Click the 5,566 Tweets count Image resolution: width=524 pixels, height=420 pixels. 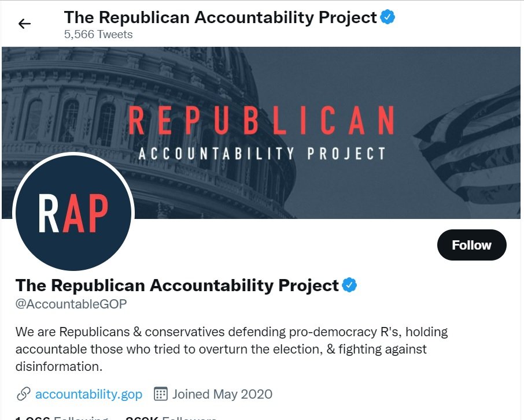point(98,35)
